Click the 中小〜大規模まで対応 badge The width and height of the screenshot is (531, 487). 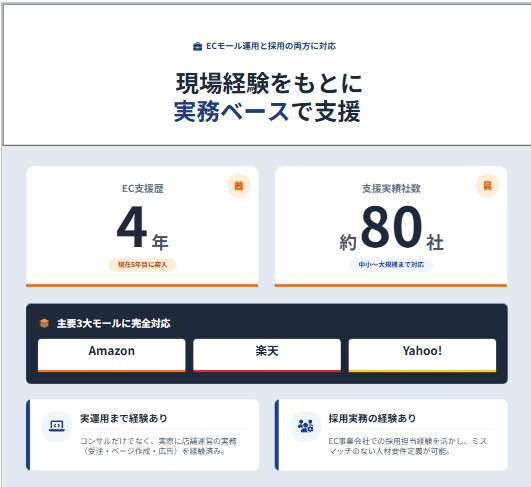coord(391,264)
